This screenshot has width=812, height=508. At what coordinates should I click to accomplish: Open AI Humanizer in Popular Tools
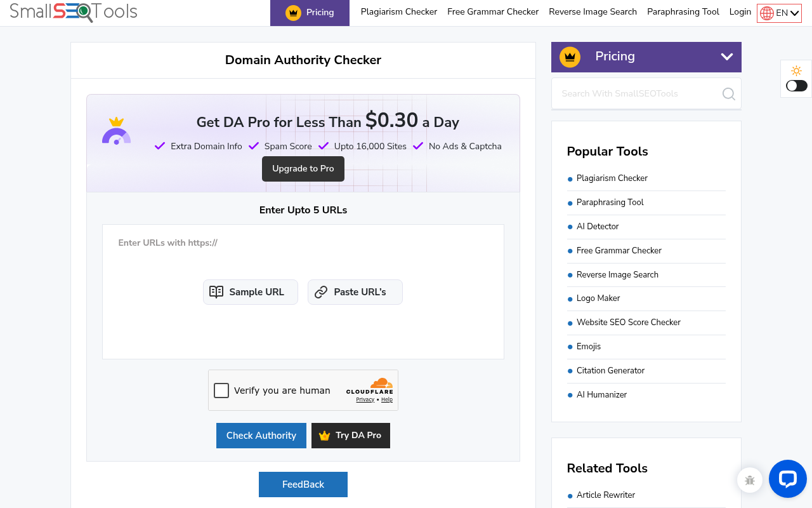[601, 395]
